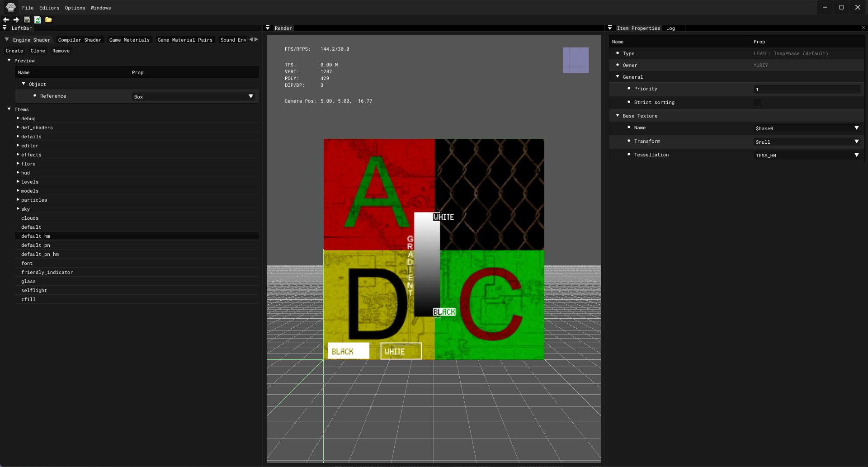Open the Reference dropdown showing Box
The width and height of the screenshot is (868, 467).
coord(251,96)
